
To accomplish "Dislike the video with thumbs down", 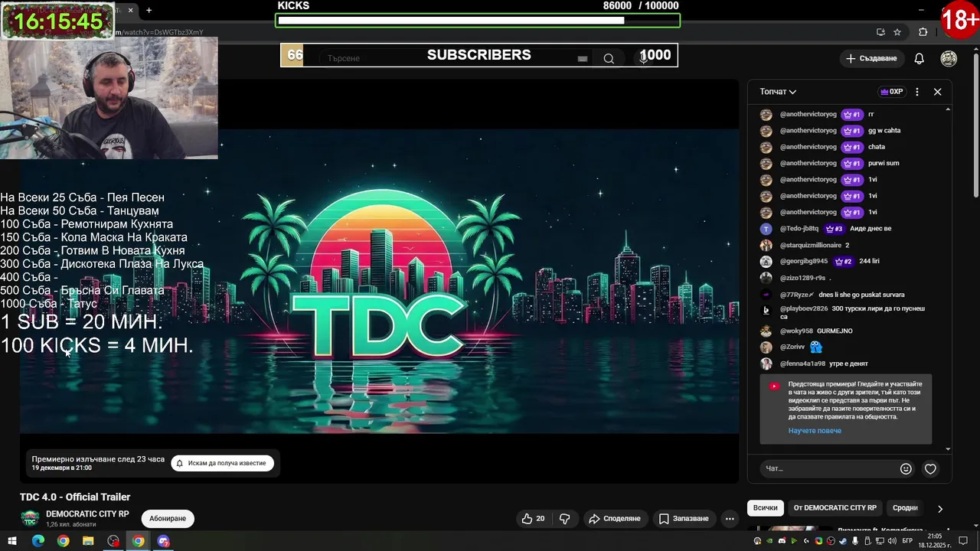I will (564, 518).
